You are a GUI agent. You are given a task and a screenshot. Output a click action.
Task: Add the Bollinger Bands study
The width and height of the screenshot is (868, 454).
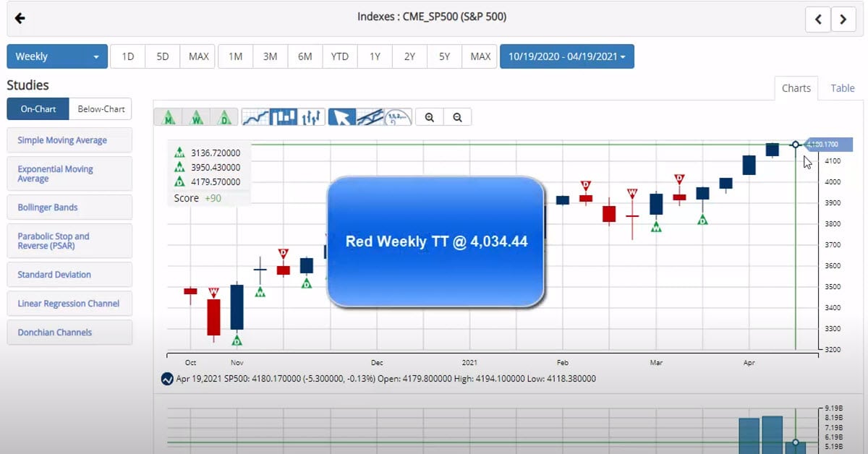tap(69, 207)
